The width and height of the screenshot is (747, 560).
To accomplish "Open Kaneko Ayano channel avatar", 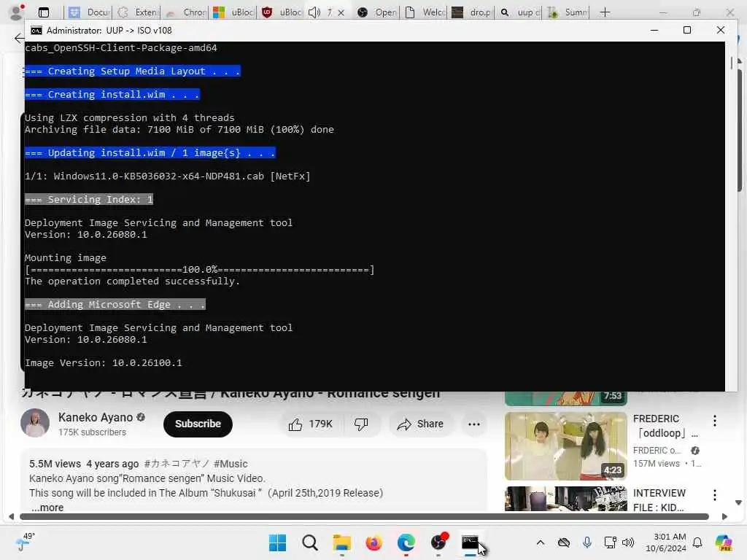I will click(35, 423).
